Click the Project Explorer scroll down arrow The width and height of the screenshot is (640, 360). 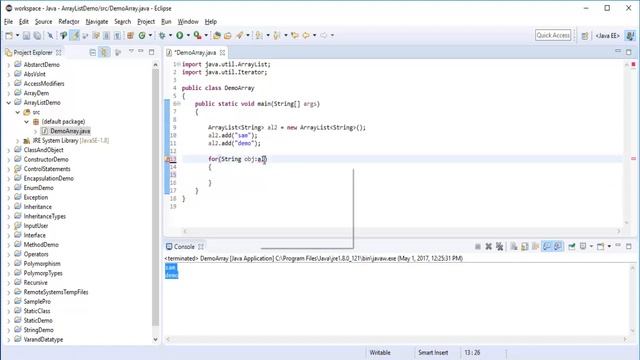pyautogui.click(x=156, y=339)
